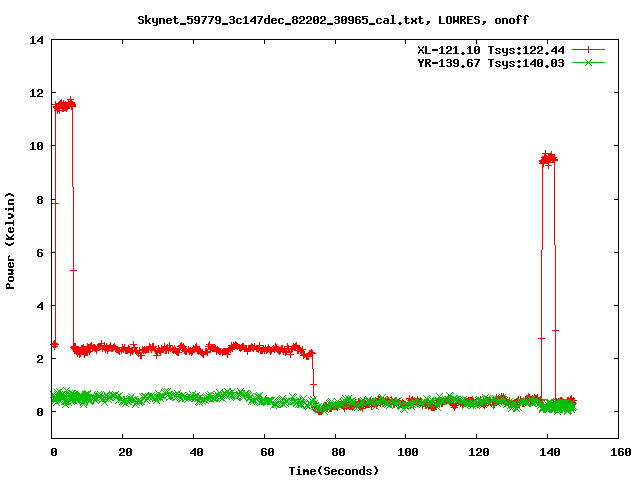Click the y-axis tick label 8
Viewport: 640px width, 480px height.
point(40,200)
